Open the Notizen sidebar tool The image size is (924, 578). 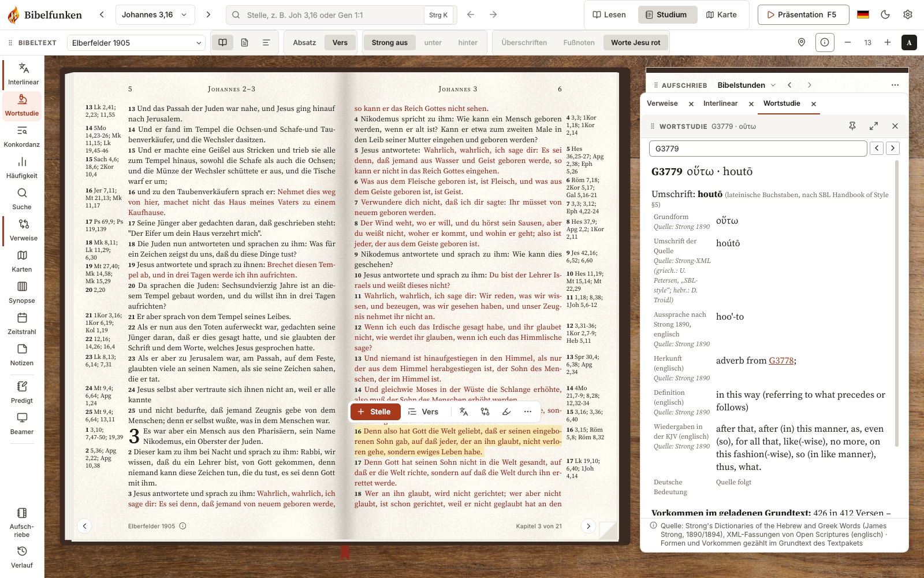[x=22, y=355]
